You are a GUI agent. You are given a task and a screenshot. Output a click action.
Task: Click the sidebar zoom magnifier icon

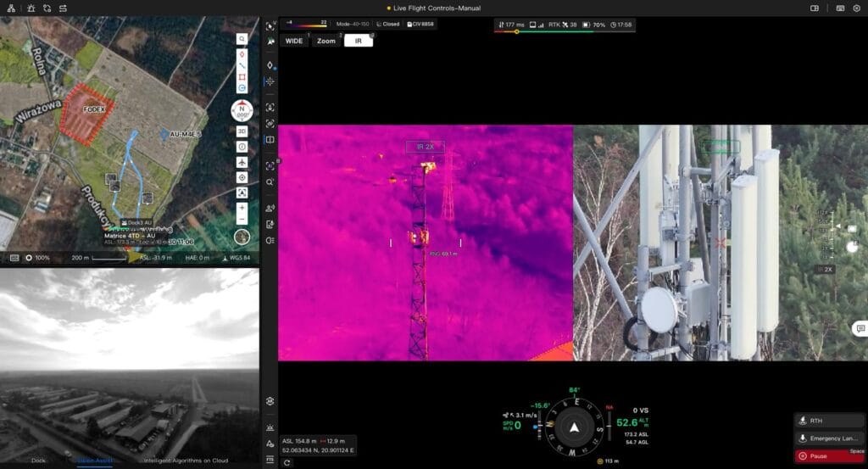point(270,182)
